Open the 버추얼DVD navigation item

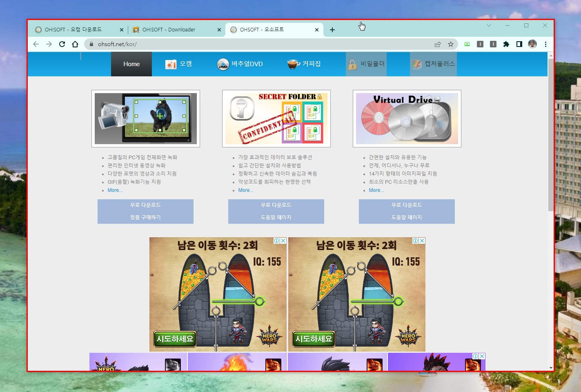pyautogui.click(x=240, y=64)
